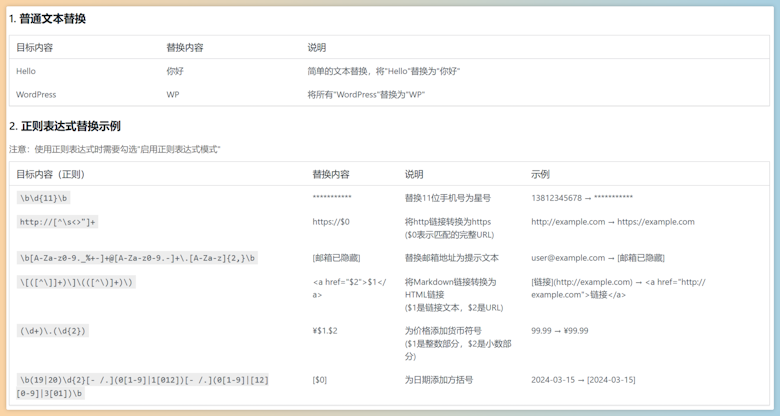Select the Markdown link regex code

[76, 283]
